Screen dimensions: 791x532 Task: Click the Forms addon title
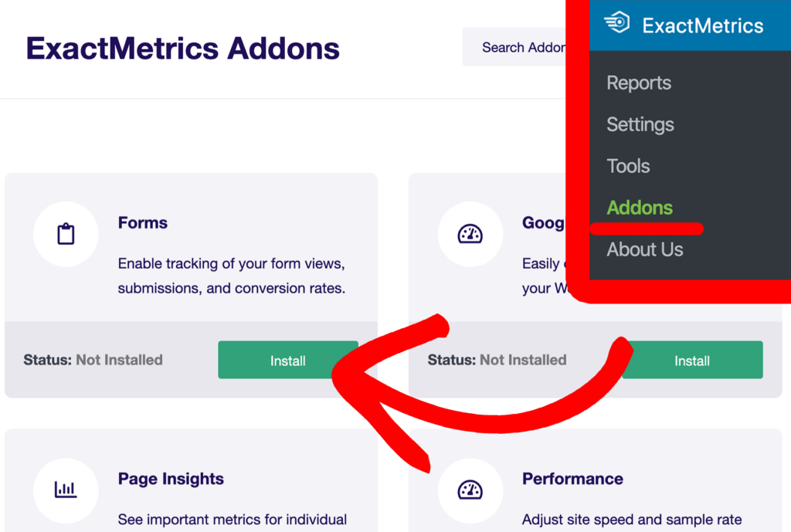[x=142, y=223]
